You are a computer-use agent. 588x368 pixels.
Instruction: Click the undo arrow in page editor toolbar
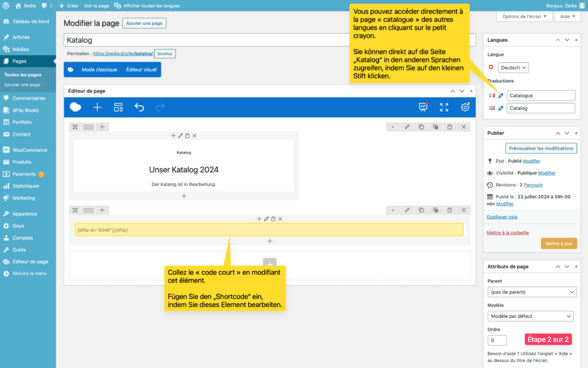click(139, 107)
